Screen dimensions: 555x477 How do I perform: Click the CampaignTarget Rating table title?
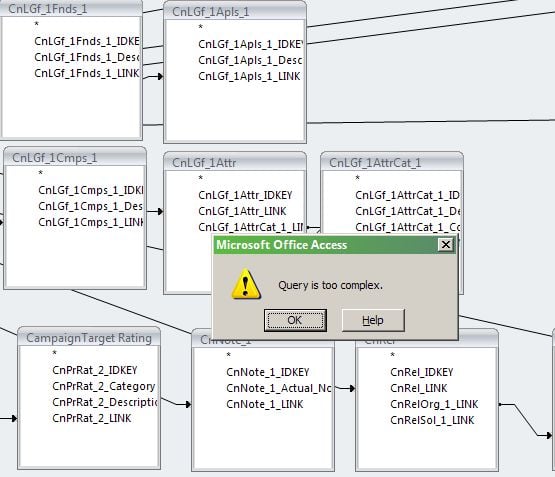tap(89, 338)
